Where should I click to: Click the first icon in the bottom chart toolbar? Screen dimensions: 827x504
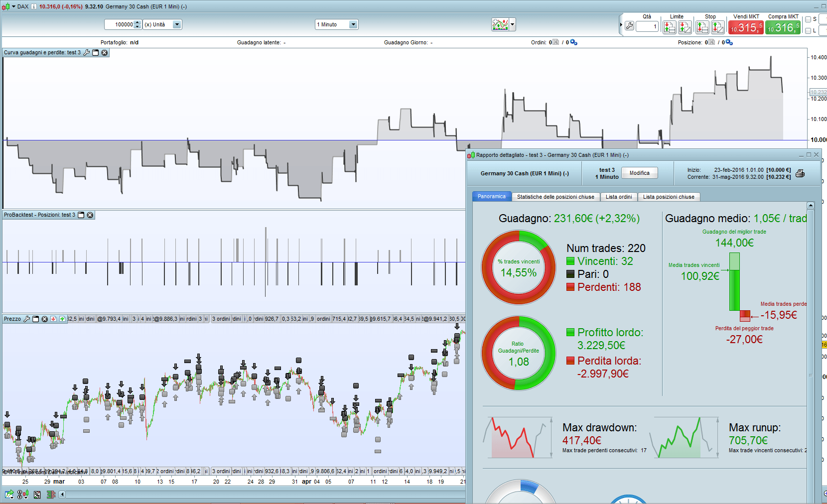9,494
